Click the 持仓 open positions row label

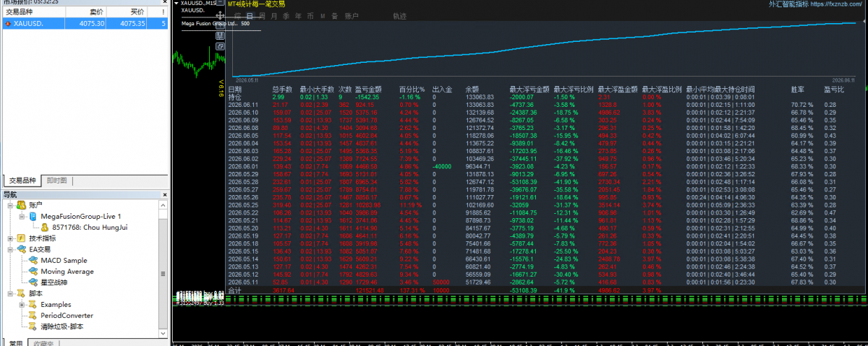pyautogui.click(x=235, y=97)
